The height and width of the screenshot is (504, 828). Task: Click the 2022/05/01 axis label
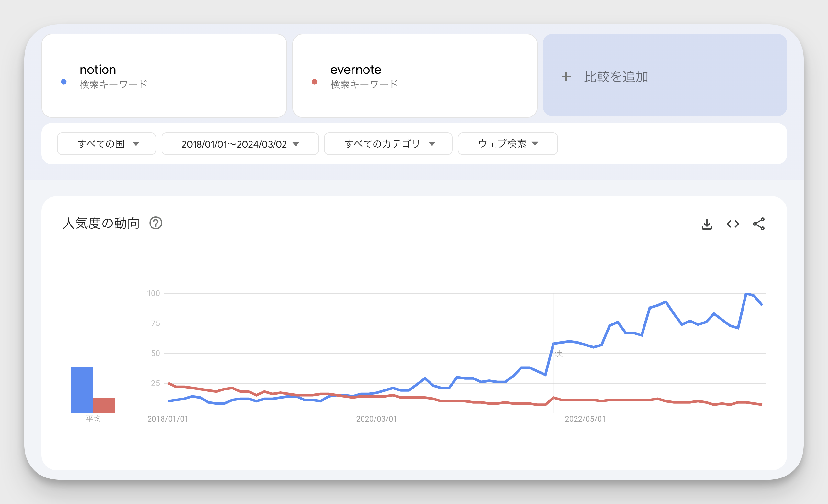point(585,419)
